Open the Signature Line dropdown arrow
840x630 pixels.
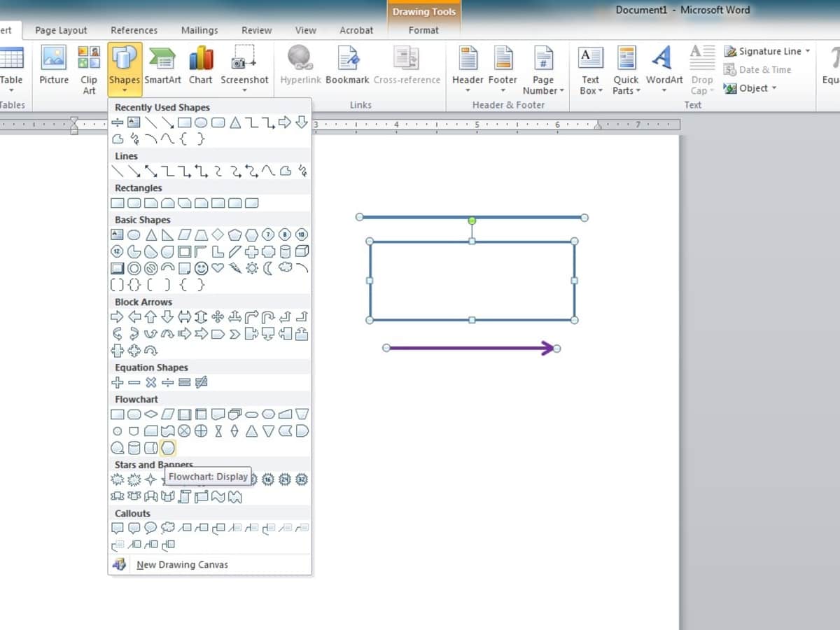click(808, 51)
